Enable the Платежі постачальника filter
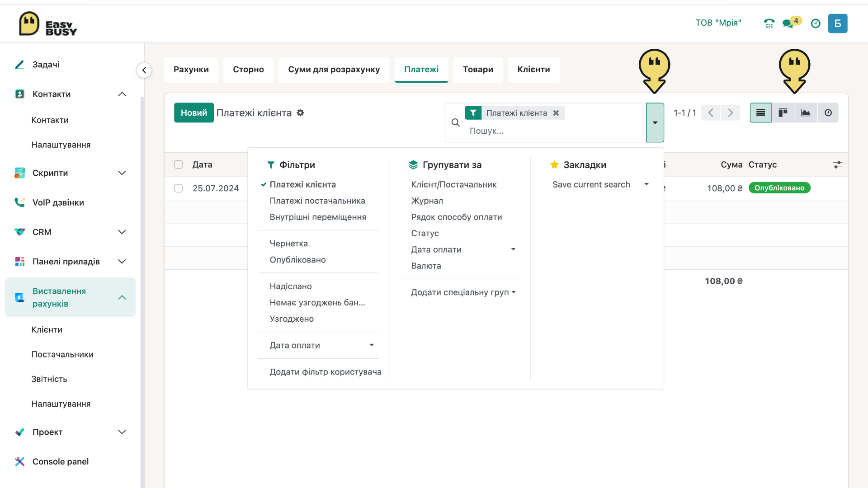The height and width of the screenshot is (488, 868). [x=317, y=201]
